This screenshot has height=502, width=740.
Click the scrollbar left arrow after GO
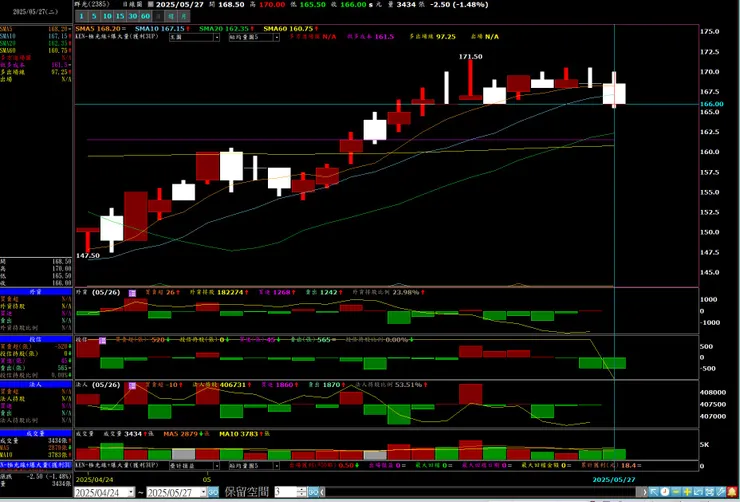(x=322, y=492)
